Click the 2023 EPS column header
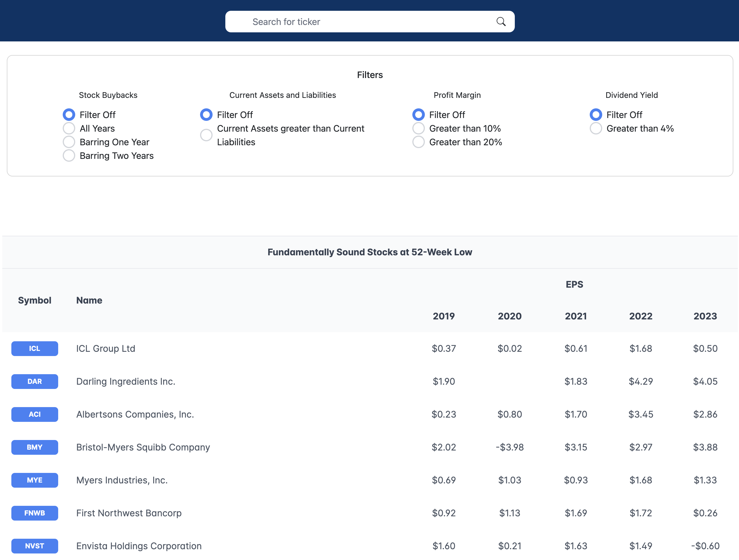739x560 pixels. pyautogui.click(x=705, y=316)
